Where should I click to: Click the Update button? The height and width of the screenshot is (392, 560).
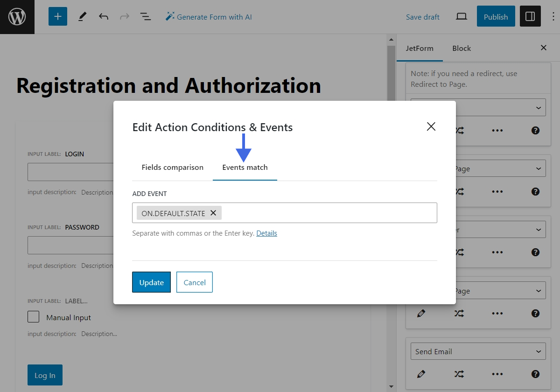point(151,282)
